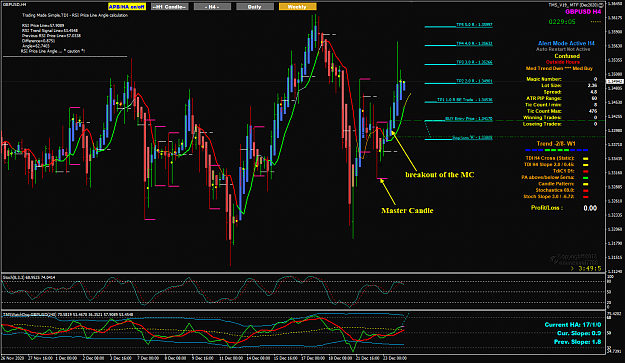Viewport: 625px width, 363px height.
Task: Click the Trading Made Simple.TDI header text
Action: [75, 15]
